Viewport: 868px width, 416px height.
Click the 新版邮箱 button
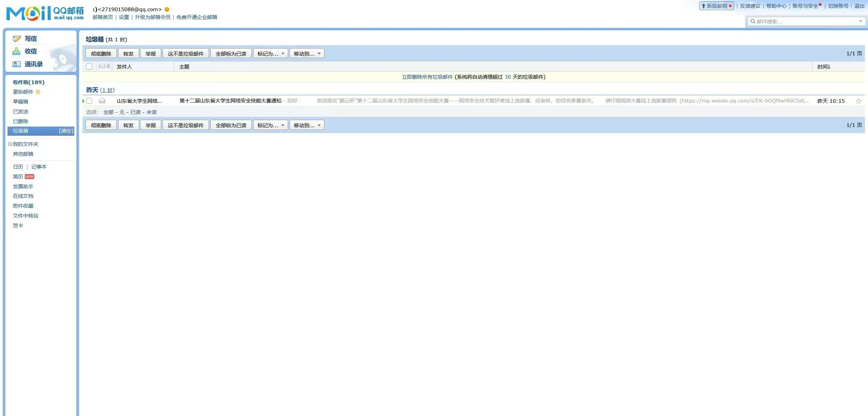click(716, 6)
